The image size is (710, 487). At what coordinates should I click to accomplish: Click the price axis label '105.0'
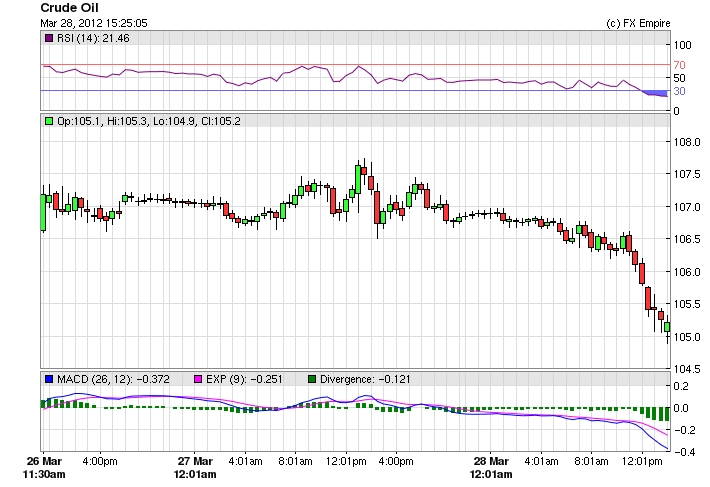coord(687,337)
